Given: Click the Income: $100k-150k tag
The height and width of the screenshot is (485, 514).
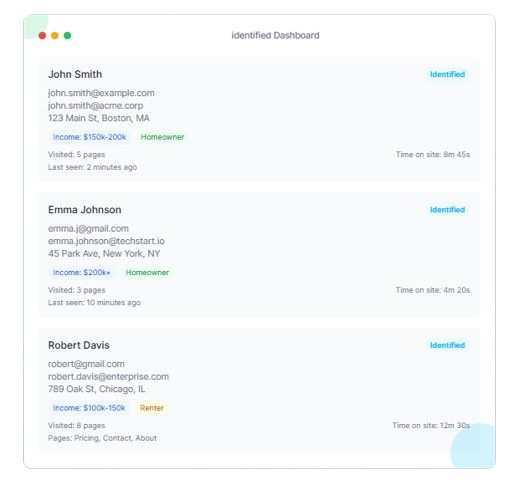Looking at the screenshot, I should tap(89, 408).
